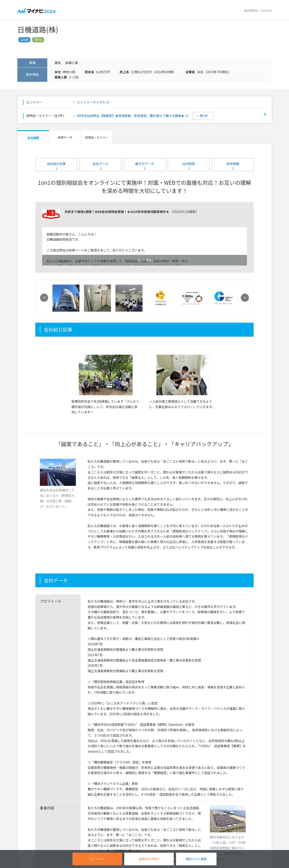The image size is (289, 868).
Task: Expand the recruiter message with もっと見る
Action: (x=144, y=260)
